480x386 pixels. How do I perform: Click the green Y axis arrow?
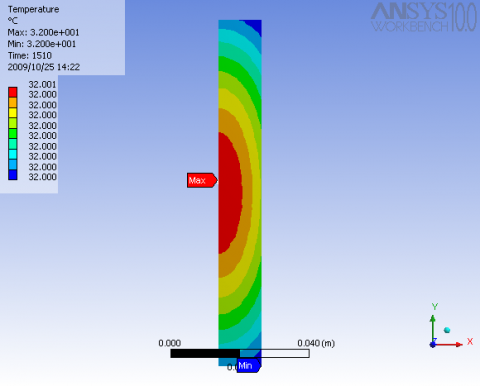(x=433, y=327)
